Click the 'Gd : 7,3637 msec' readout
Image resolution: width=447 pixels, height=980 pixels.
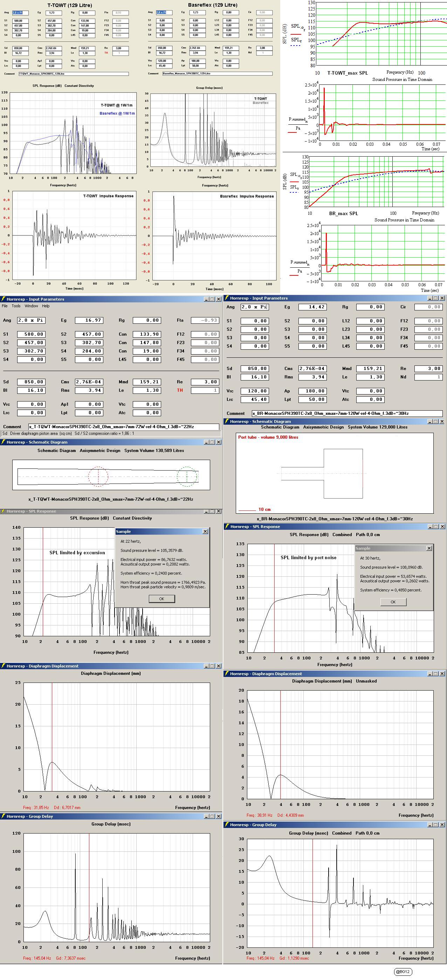pyautogui.click(x=71, y=958)
